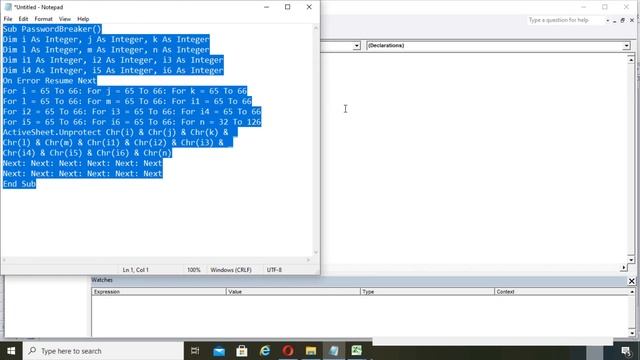Click 'Type a question for help' box
640x360 pixels.
[x=565, y=20]
